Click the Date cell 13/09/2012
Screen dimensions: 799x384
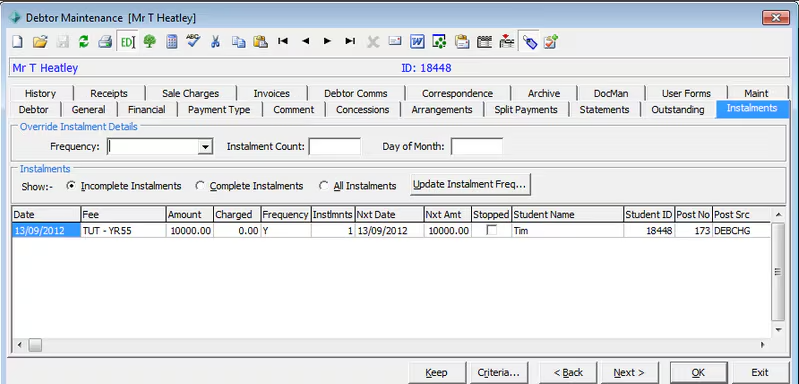(x=46, y=231)
